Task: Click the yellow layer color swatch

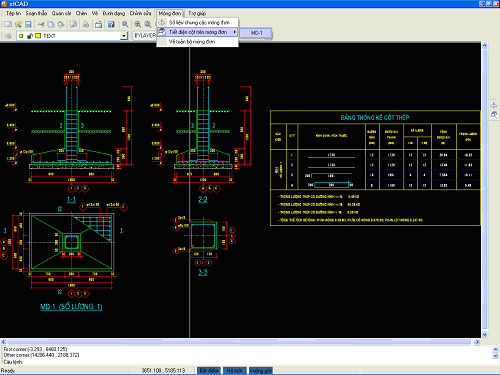Action: (38, 36)
